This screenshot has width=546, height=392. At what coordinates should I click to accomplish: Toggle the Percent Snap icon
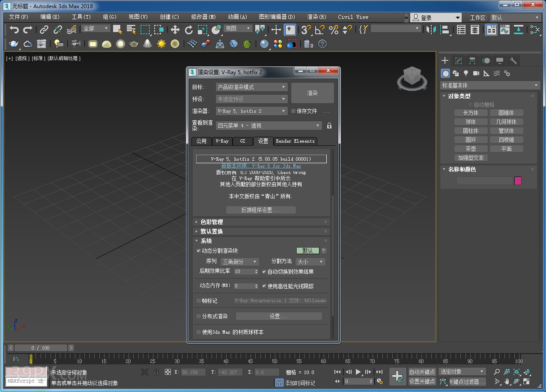333,30
